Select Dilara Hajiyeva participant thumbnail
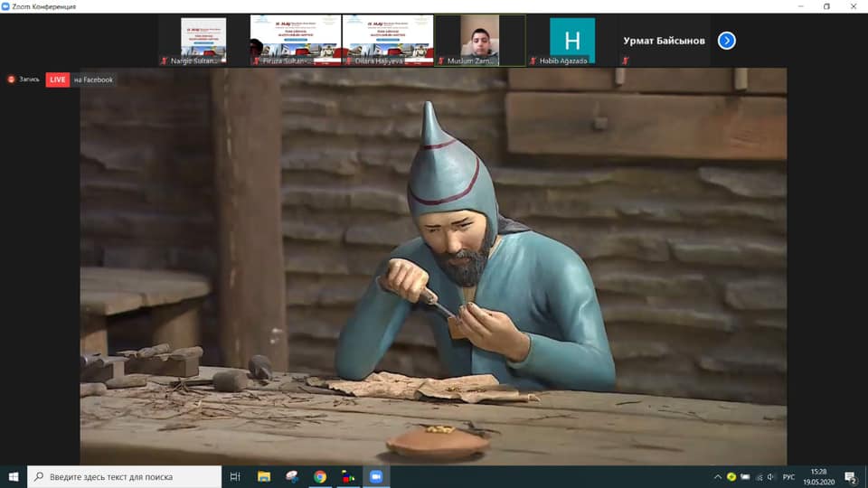The image size is (868, 488). pos(388,41)
